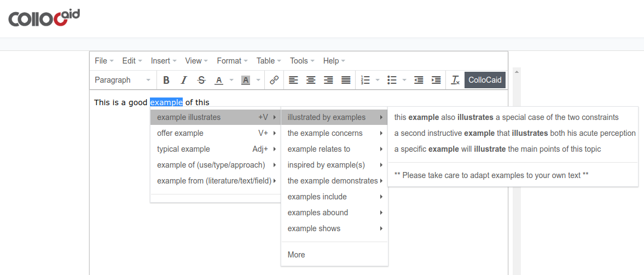Justify the text
The image size is (644, 275).
[x=346, y=80]
